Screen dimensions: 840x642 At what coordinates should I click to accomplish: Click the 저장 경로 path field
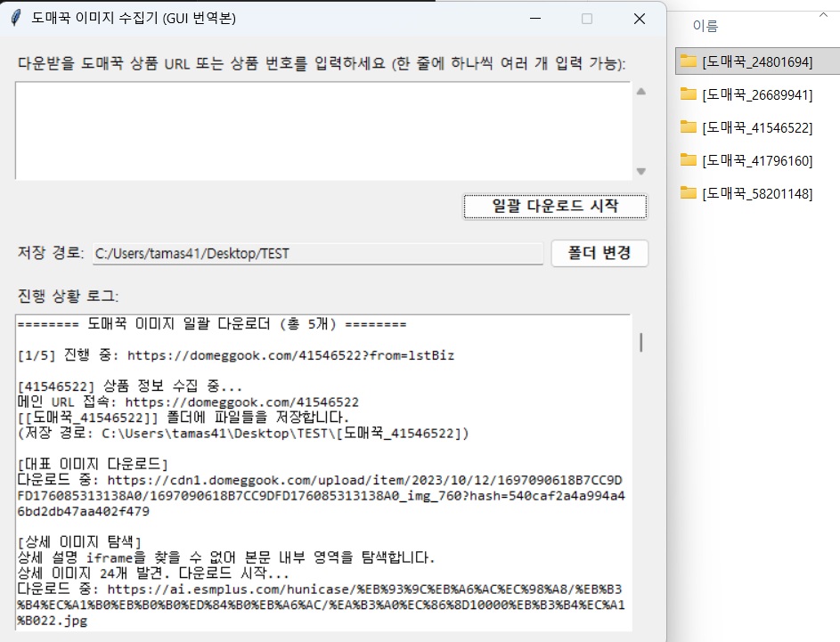click(x=318, y=253)
